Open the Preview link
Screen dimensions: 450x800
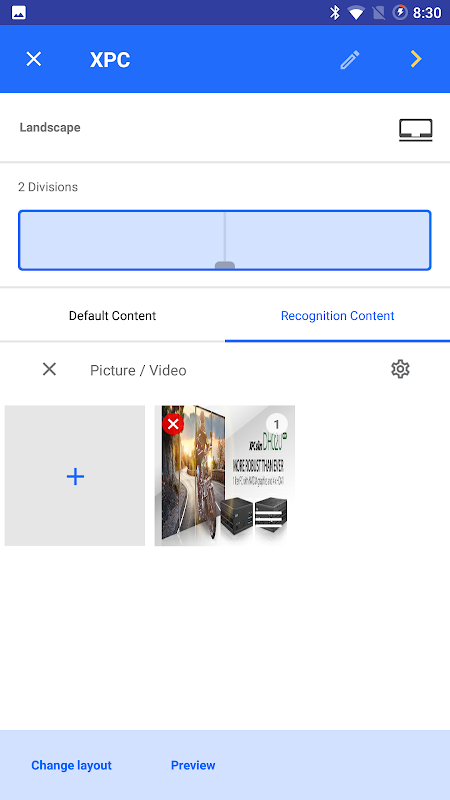pos(193,765)
